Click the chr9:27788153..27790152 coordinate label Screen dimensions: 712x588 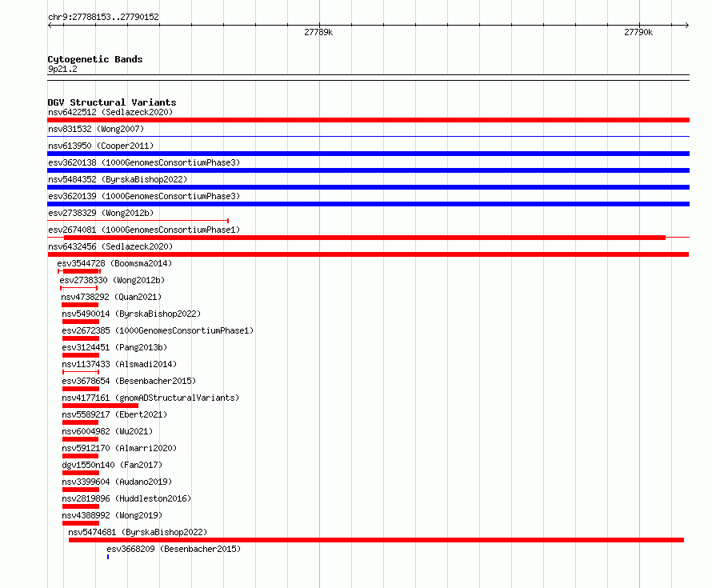tap(103, 18)
